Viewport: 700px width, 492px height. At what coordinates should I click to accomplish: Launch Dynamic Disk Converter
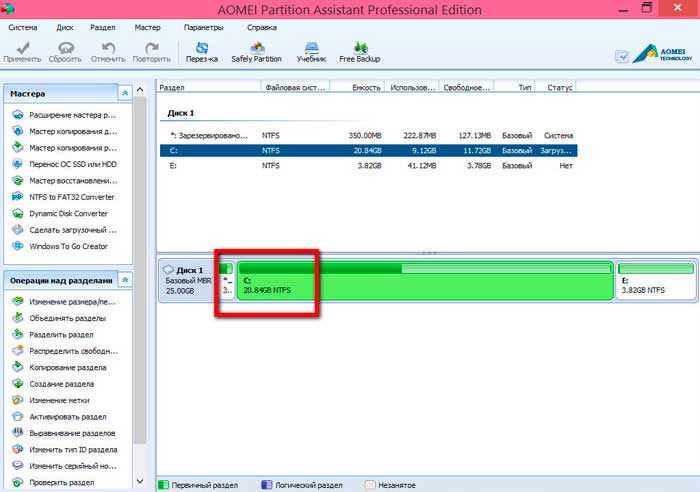pyautogui.click(x=60, y=213)
